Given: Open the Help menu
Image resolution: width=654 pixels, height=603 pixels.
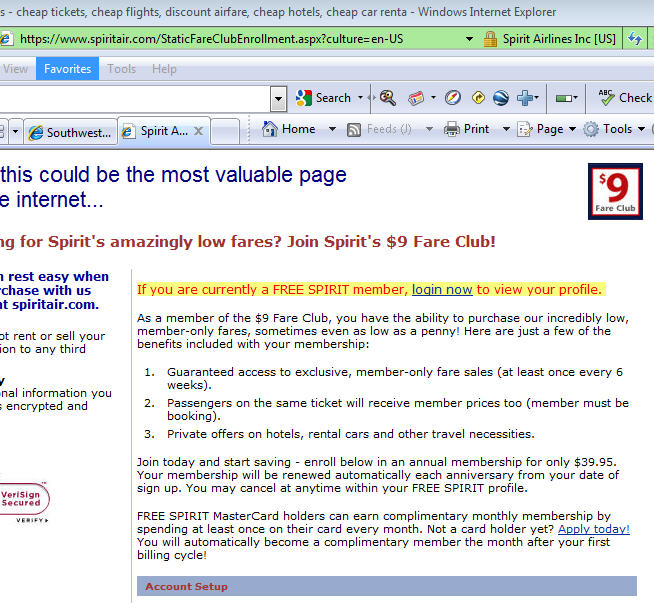Looking at the screenshot, I should [x=164, y=69].
